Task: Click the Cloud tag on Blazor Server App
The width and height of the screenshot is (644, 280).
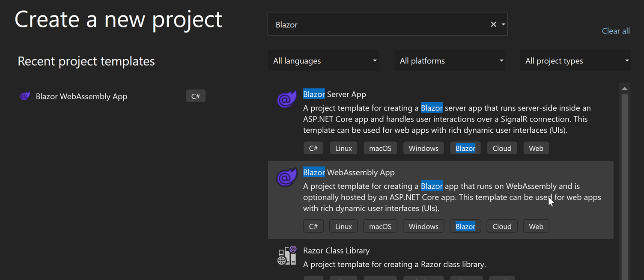Action: tap(502, 148)
